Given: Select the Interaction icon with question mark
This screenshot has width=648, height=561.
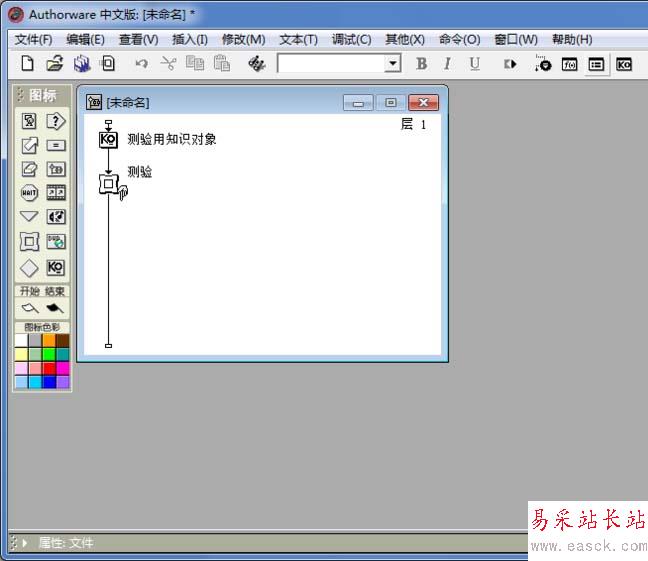Looking at the screenshot, I should tap(56, 121).
